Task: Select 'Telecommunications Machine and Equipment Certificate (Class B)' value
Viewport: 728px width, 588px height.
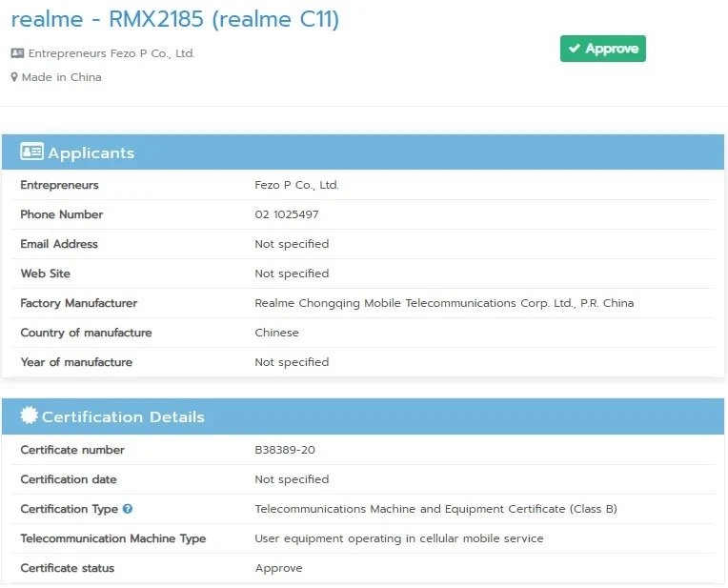Action: [435, 509]
